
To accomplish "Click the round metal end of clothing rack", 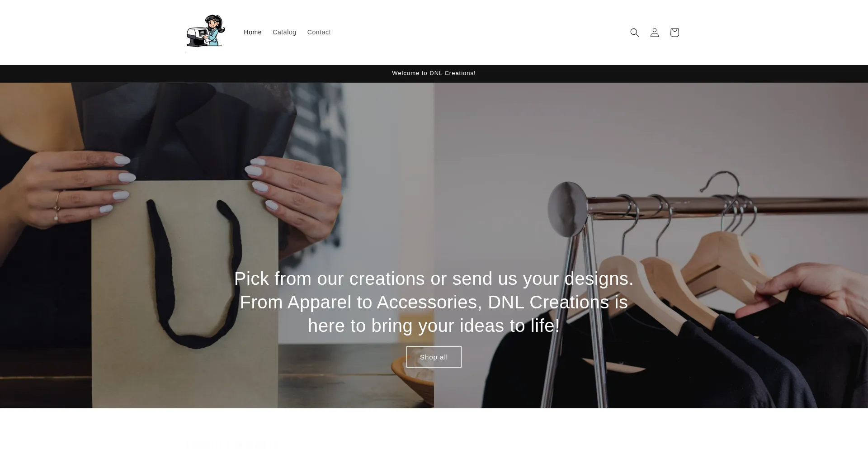I will coord(567,209).
